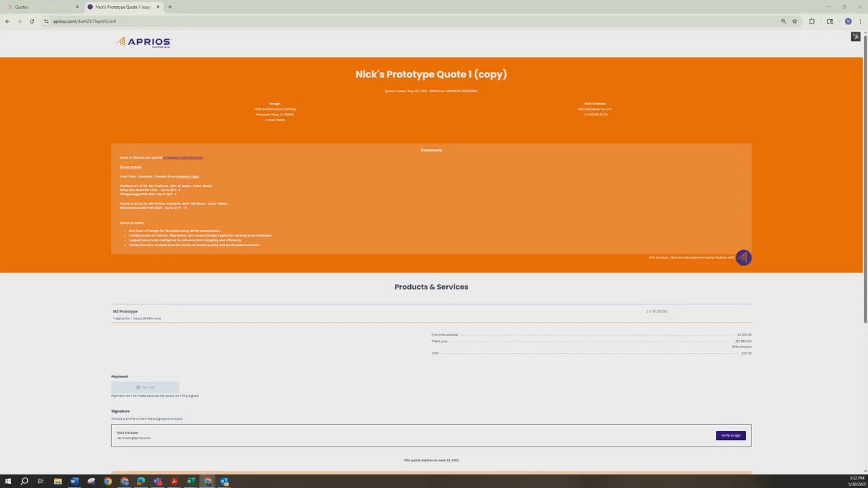The width and height of the screenshot is (868, 488).
Task: Click the Total amount row
Action: pos(591,353)
